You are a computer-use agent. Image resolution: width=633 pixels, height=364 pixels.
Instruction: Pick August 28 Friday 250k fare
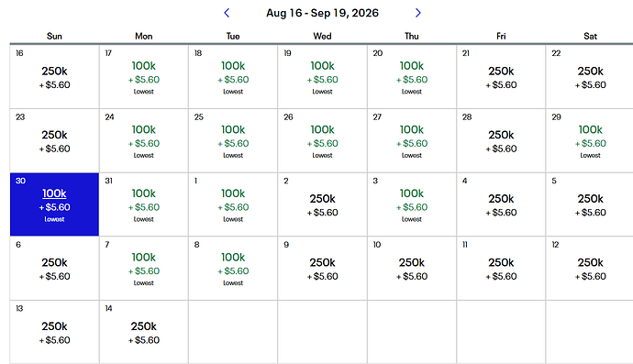[501, 140]
